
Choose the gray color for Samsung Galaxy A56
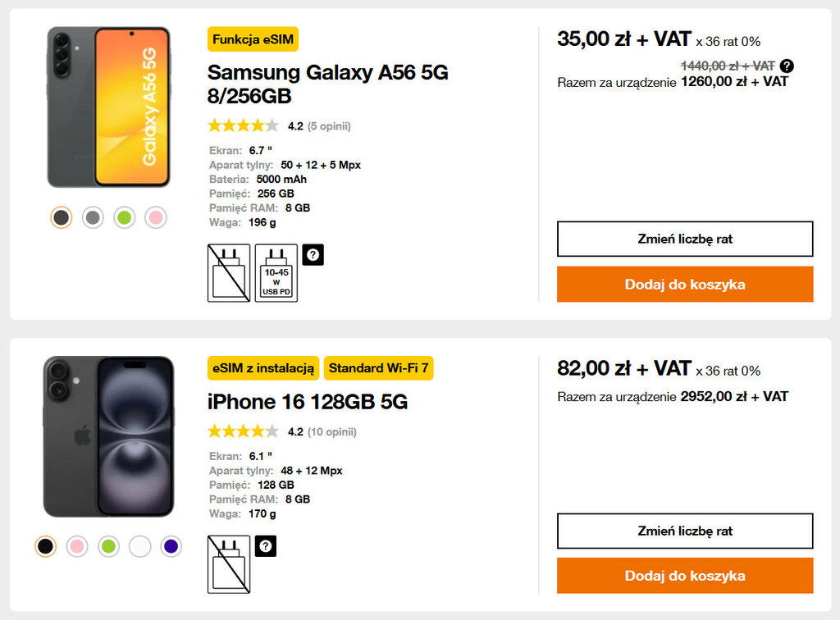[x=93, y=217]
